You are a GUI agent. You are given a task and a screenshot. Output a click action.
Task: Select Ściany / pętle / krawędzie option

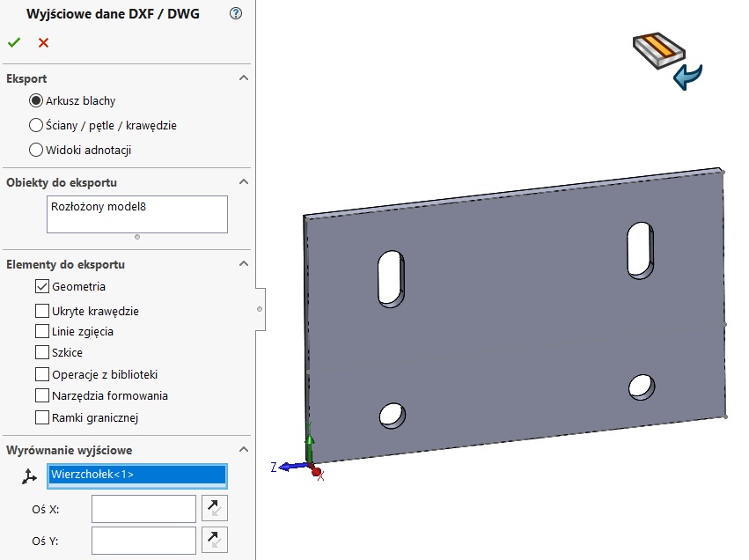[36, 125]
